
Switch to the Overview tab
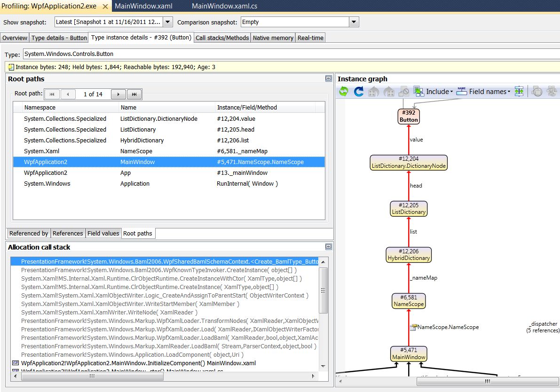[x=15, y=38]
